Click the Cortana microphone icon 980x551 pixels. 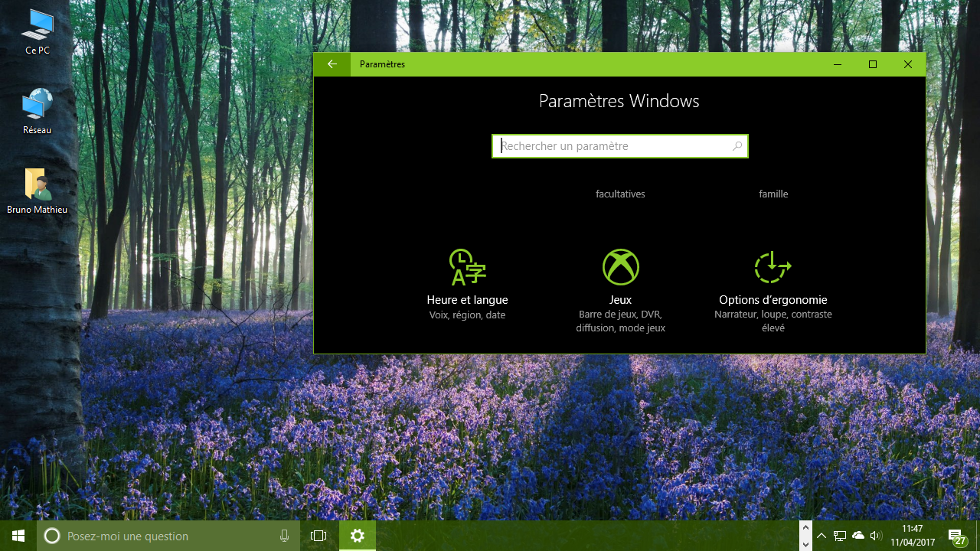(284, 536)
